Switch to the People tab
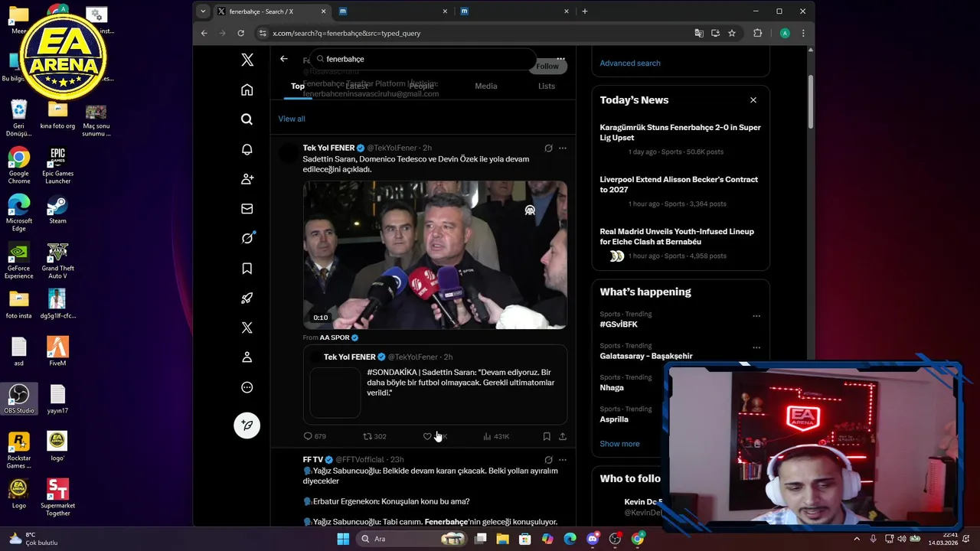980x551 pixels. [421, 86]
